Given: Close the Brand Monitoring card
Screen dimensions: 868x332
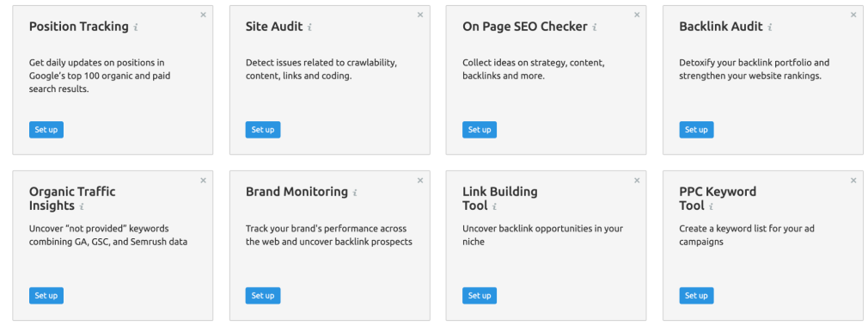Looking at the screenshot, I should (420, 180).
